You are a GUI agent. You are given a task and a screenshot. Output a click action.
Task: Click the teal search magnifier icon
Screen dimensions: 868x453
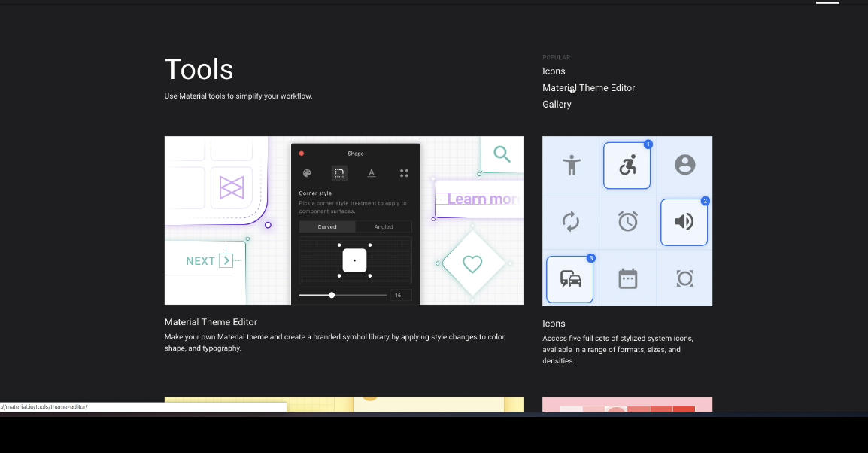click(x=502, y=154)
